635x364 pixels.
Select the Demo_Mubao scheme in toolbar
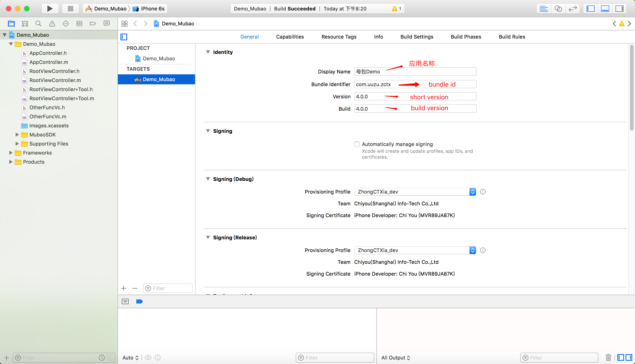[x=106, y=9]
